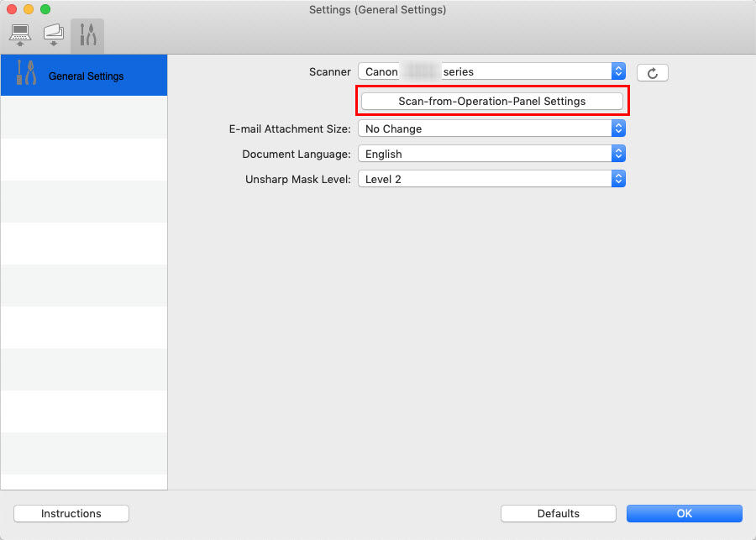This screenshot has width=756, height=540.
Task: Select the General Settings tools tab icon
Action: point(87,35)
